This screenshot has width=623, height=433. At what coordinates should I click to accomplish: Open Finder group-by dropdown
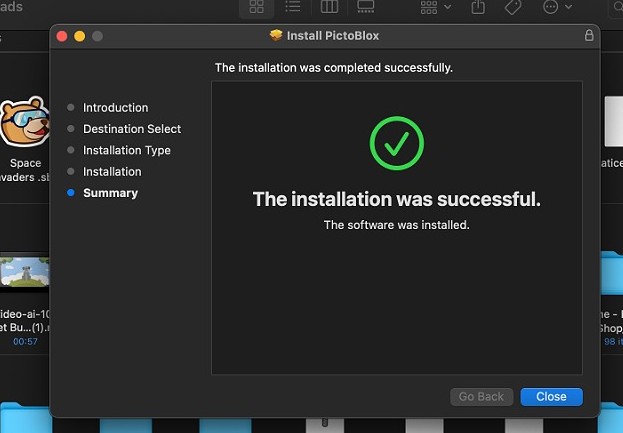(435, 7)
